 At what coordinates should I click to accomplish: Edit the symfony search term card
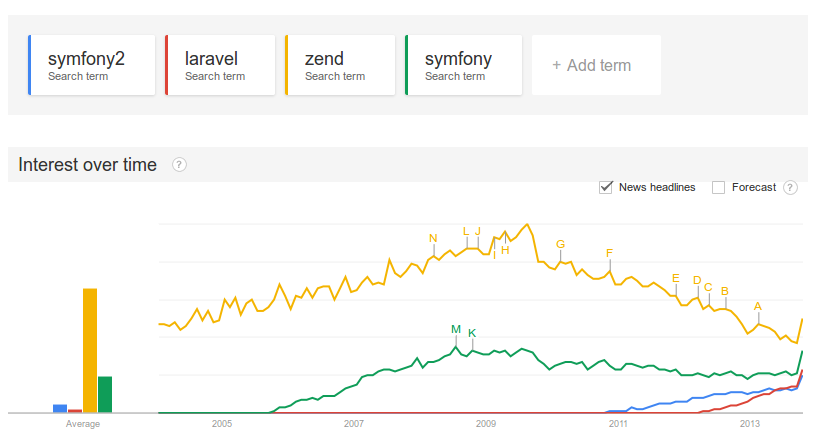click(x=463, y=65)
